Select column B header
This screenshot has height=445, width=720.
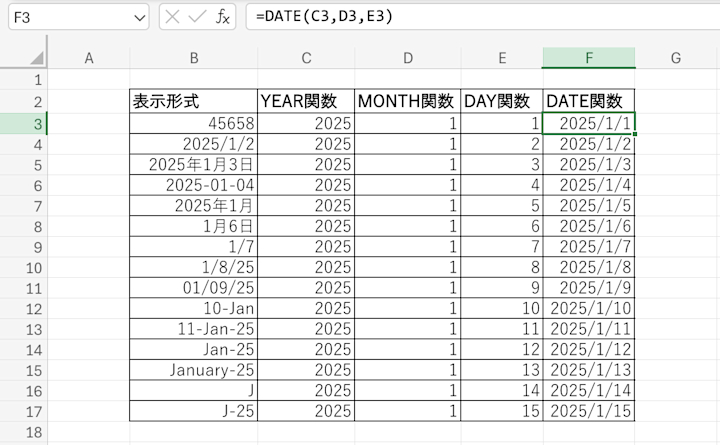(x=194, y=58)
